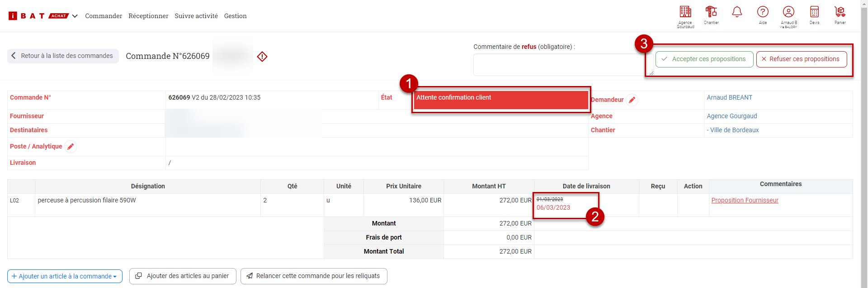Edit Demandeur with the pencil icon

pos(632,100)
